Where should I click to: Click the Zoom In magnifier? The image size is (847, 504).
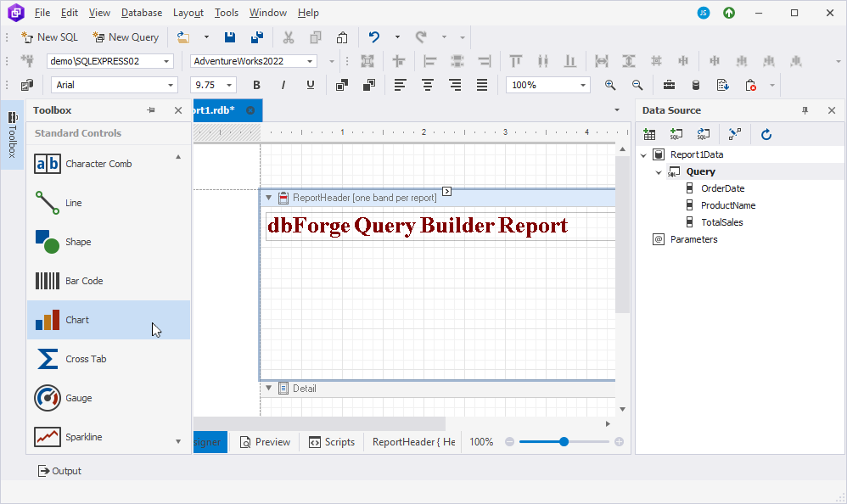click(610, 85)
